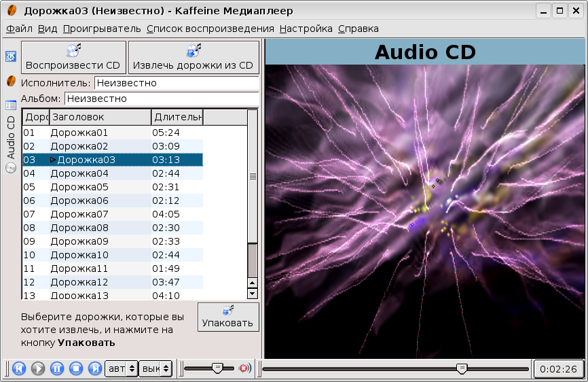The height and width of the screenshot is (382, 588).
Task: Select track Дорожка12
Action: click(113, 282)
